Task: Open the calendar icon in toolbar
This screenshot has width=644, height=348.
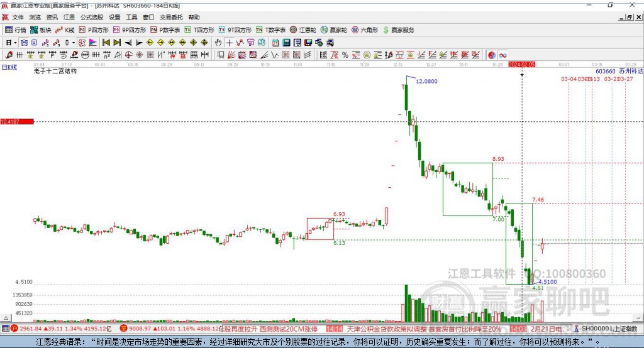Action: (x=275, y=43)
